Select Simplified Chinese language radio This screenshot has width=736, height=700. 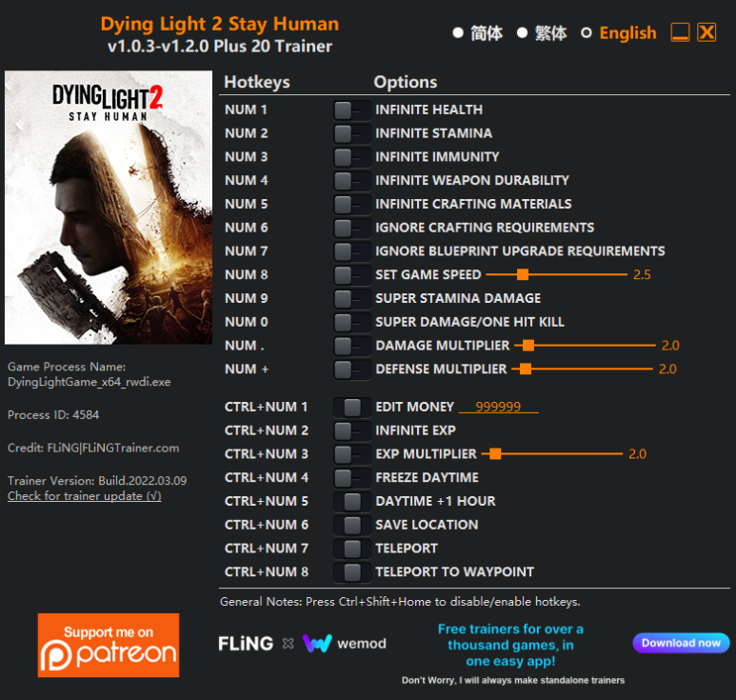(458, 33)
